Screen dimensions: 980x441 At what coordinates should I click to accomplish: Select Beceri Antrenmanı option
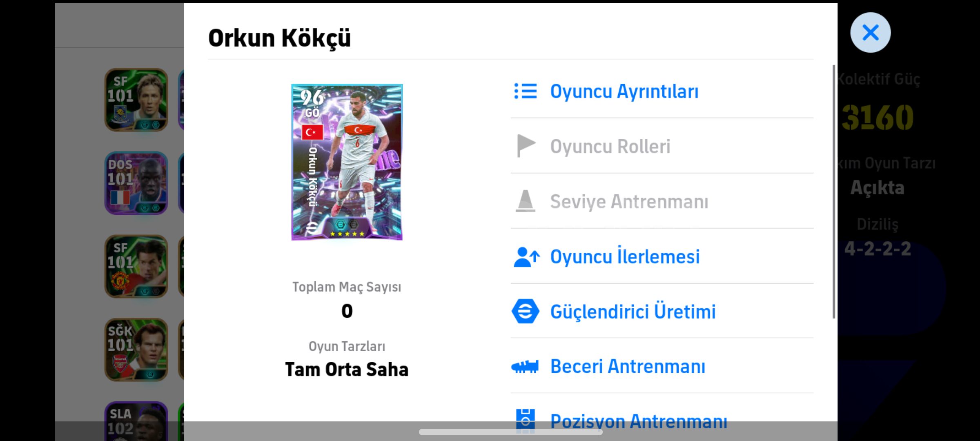[x=628, y=366]
